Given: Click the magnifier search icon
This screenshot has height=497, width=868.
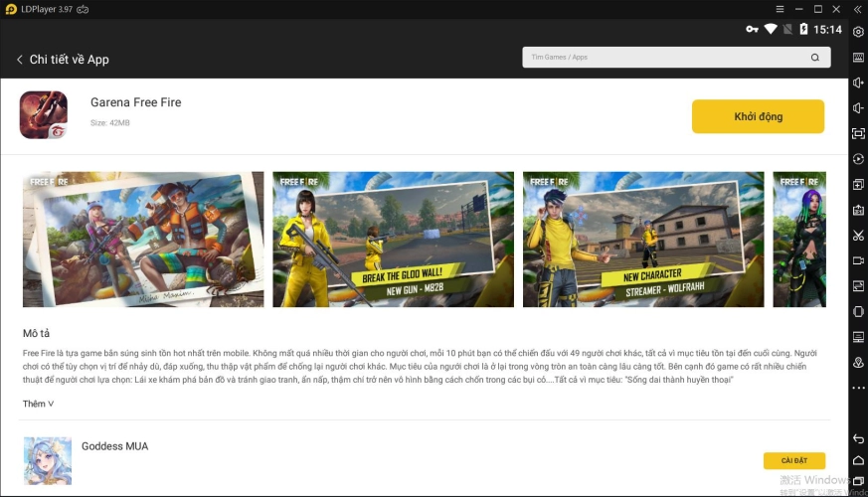Looking at the screenshot, I should pos(815,58).
